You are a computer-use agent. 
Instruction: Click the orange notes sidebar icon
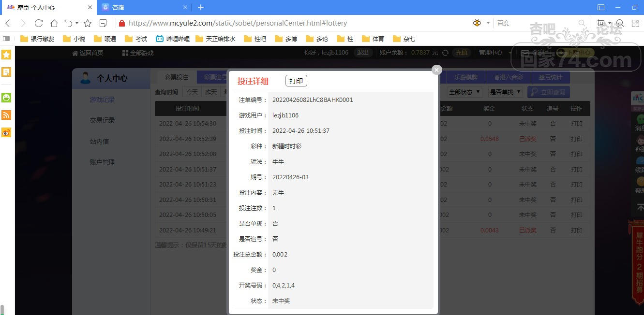point(6,72)
